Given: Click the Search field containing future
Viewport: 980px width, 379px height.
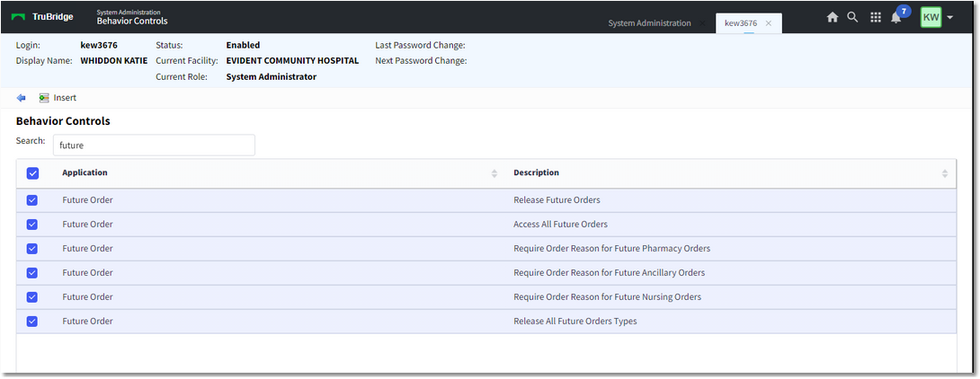Looking at the screenshot, I should [154, 145].
